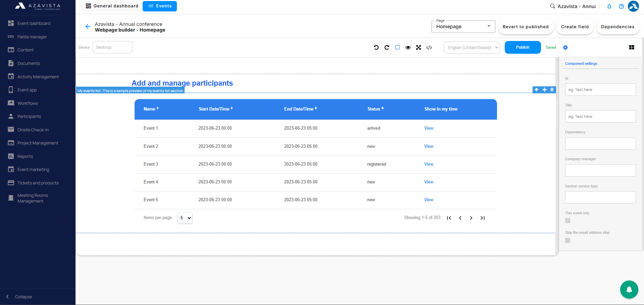Image resolution: width=644 pixels, height=305 pixels.
Task: Click the redo icon in builder toolbar
Action: tap(387, 47)
